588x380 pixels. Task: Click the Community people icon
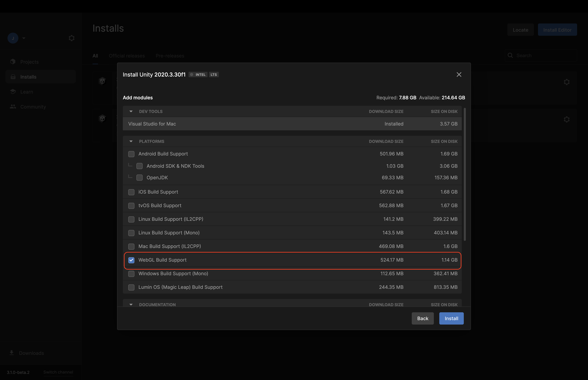click(13, 107)
